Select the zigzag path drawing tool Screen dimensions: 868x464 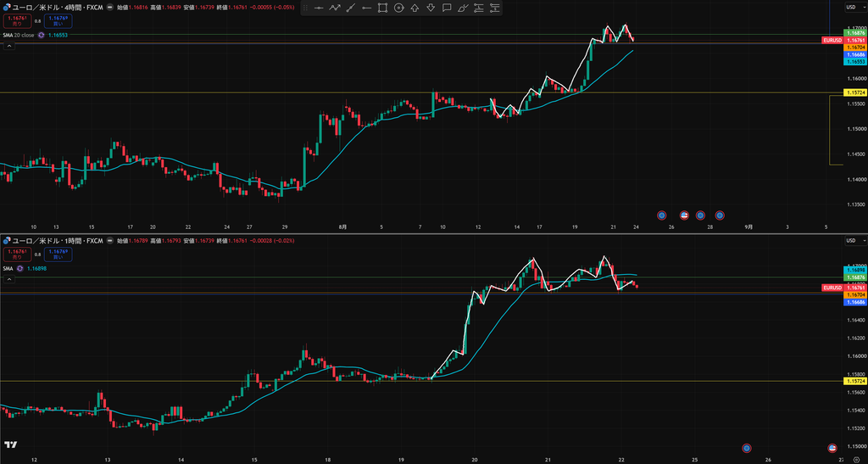click(x=334, y=8)
